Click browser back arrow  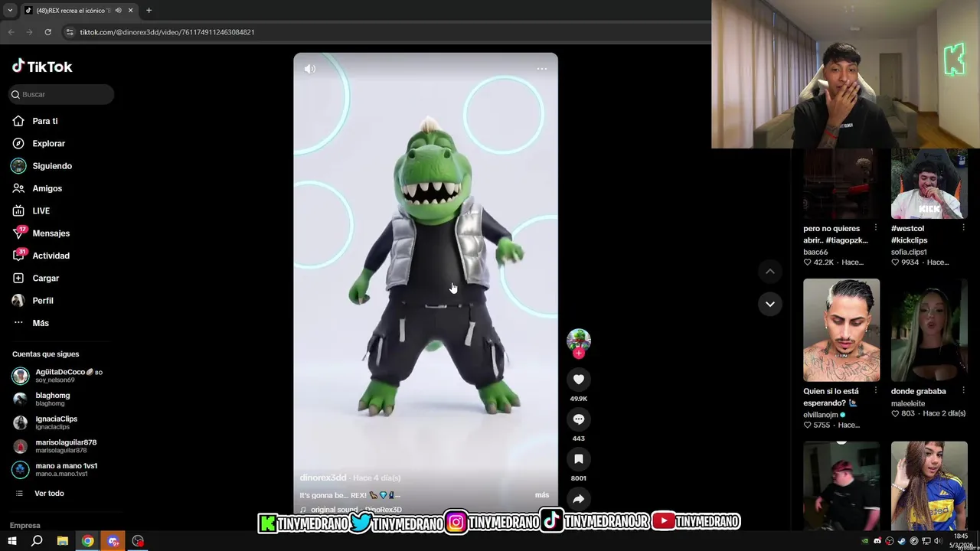tap(11, 32)
